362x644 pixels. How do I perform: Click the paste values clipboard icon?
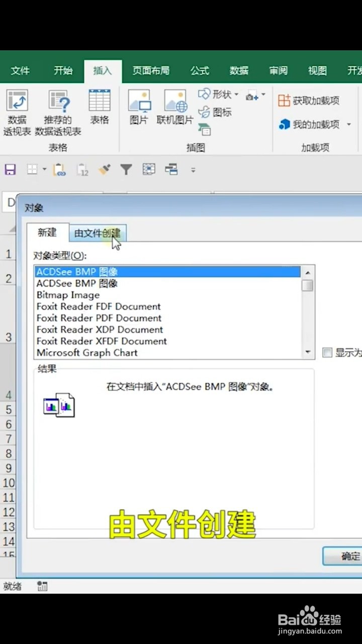[x=82, y=170]
